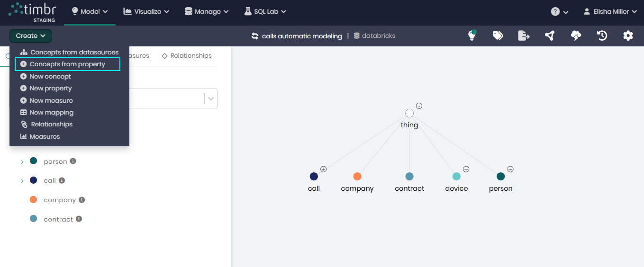Open the Create dropdown button
Image resolution: width=644 pixels, height=267 pixels.
(31, 36)
